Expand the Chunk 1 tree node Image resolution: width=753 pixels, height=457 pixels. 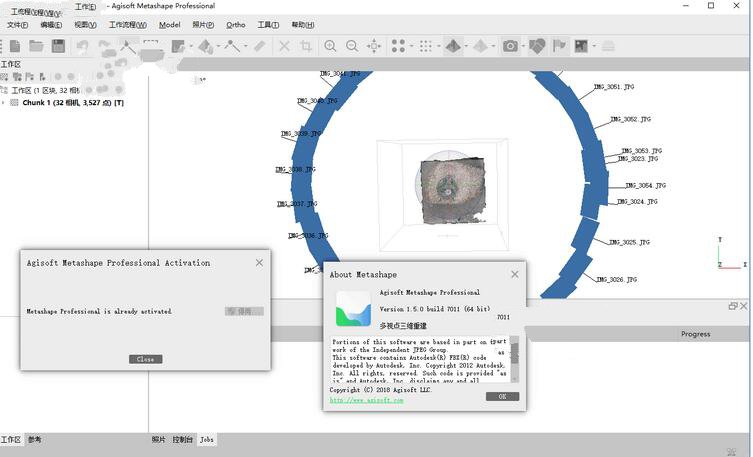[4, 103]
